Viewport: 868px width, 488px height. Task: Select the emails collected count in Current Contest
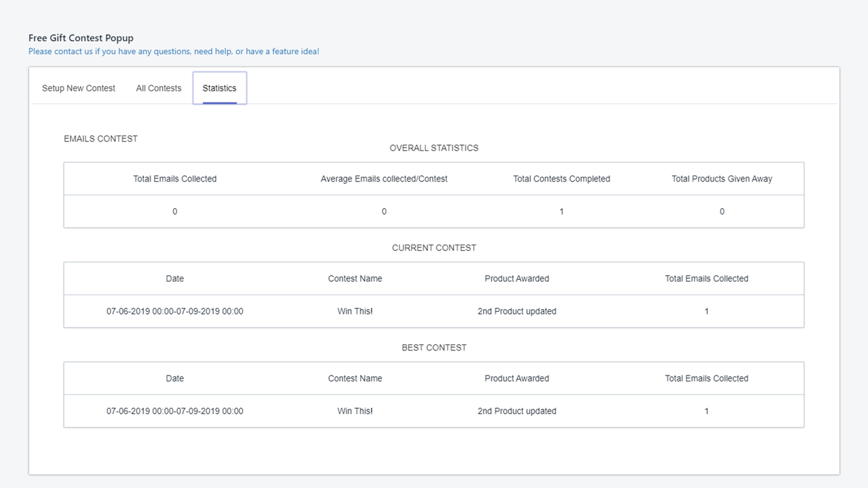tap(706, 311)
